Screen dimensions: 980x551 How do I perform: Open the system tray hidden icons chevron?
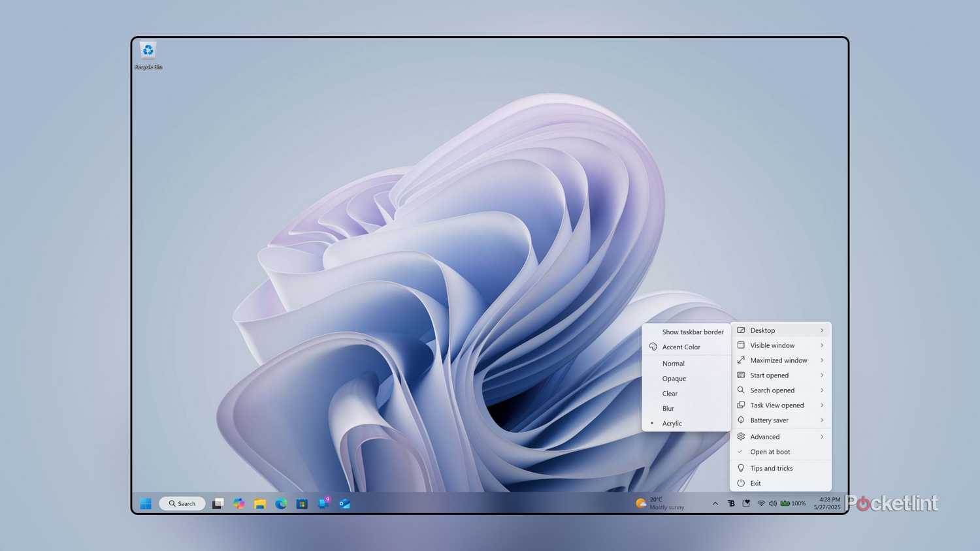[x=715, y=503]
